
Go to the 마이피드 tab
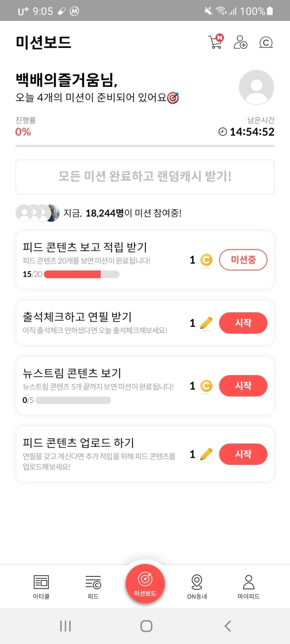(x=248, y=587)
